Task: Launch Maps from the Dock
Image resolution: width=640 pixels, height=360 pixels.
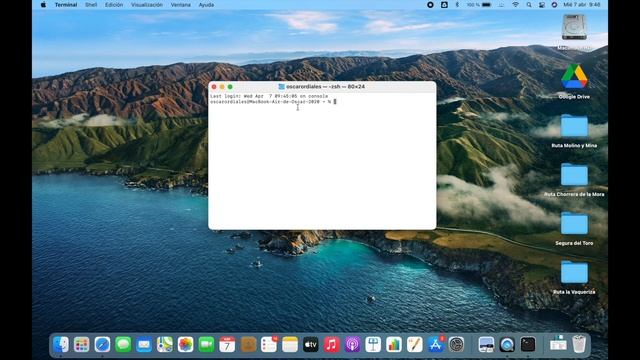Action: coord(165,344)
